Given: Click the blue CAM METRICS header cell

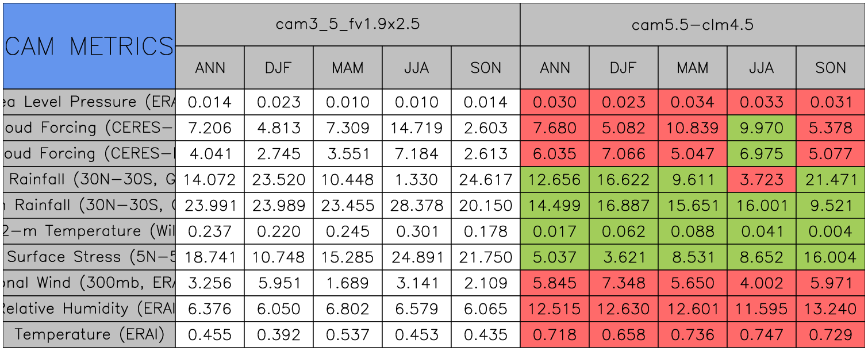Looking at the screenshot, I should (89, 46).
